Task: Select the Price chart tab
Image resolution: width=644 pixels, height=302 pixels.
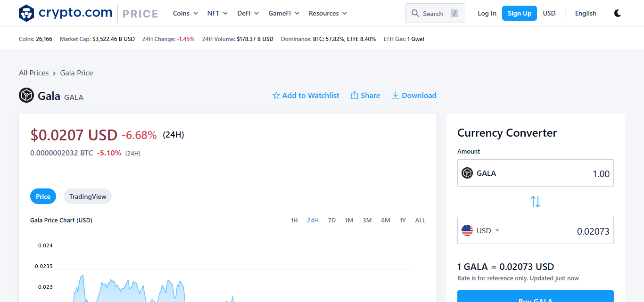Action: tap(43, 196)
